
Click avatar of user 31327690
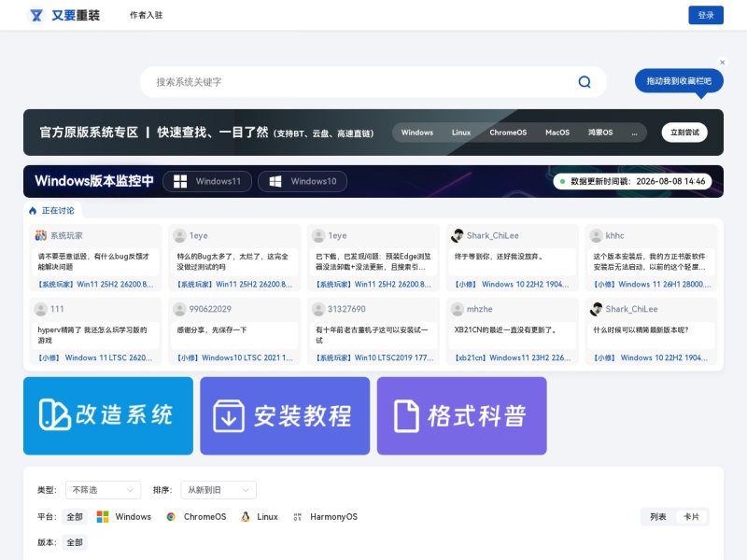318,309
